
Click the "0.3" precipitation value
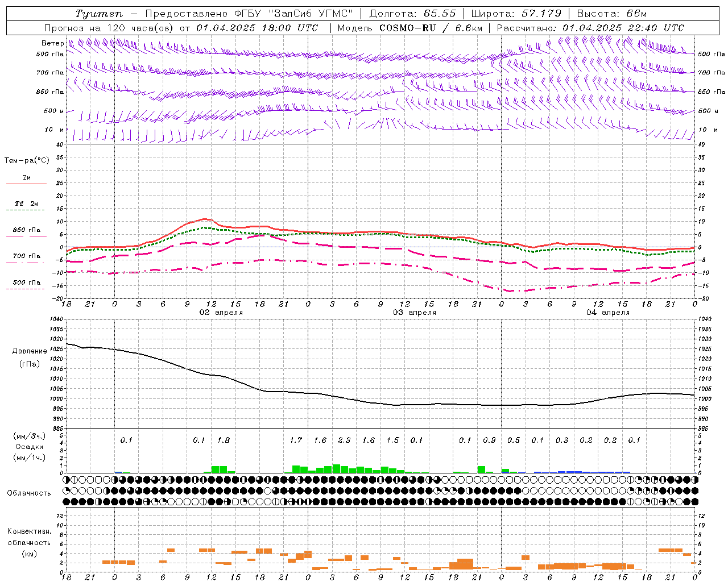(x=562, y=440)
